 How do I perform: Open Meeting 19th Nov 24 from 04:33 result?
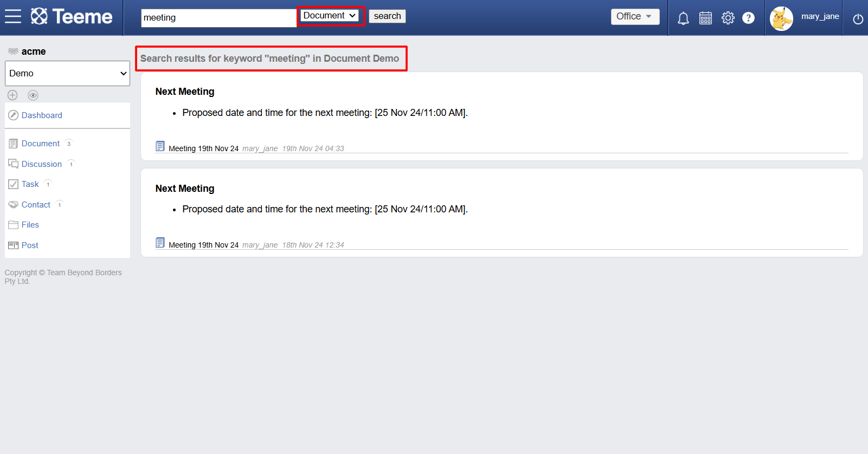[203, 148]
